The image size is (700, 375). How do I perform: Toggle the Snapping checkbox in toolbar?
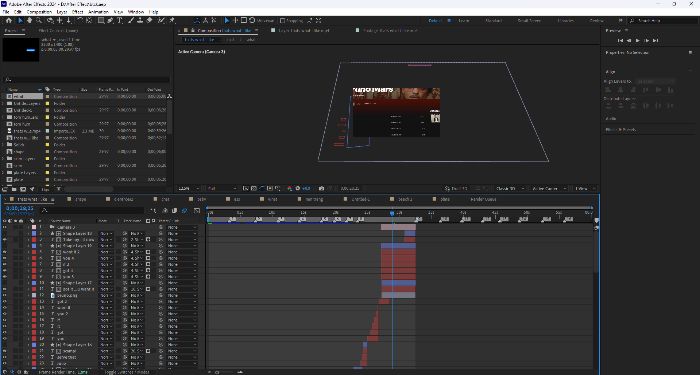(x=283, y=21)
